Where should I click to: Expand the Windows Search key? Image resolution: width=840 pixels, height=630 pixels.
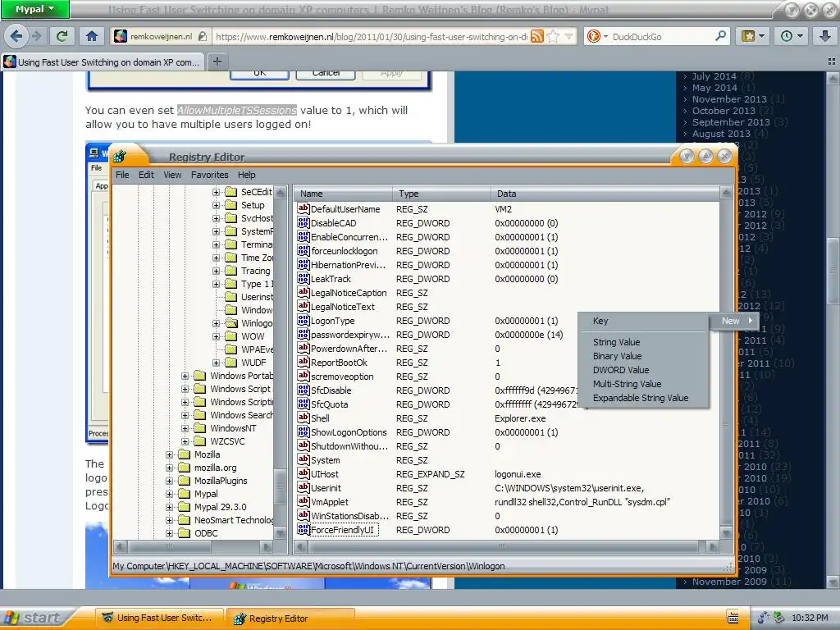(185, 415)
